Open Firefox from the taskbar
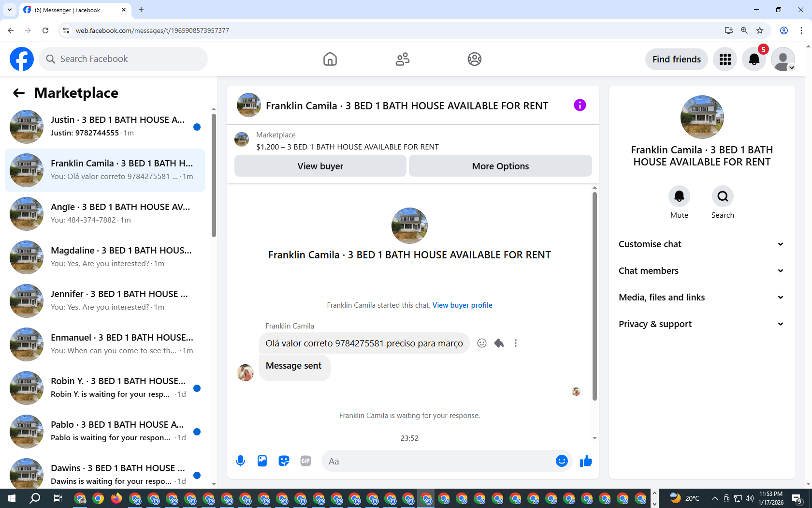Viewport: 812px width, 508px height. pos(116,498)
